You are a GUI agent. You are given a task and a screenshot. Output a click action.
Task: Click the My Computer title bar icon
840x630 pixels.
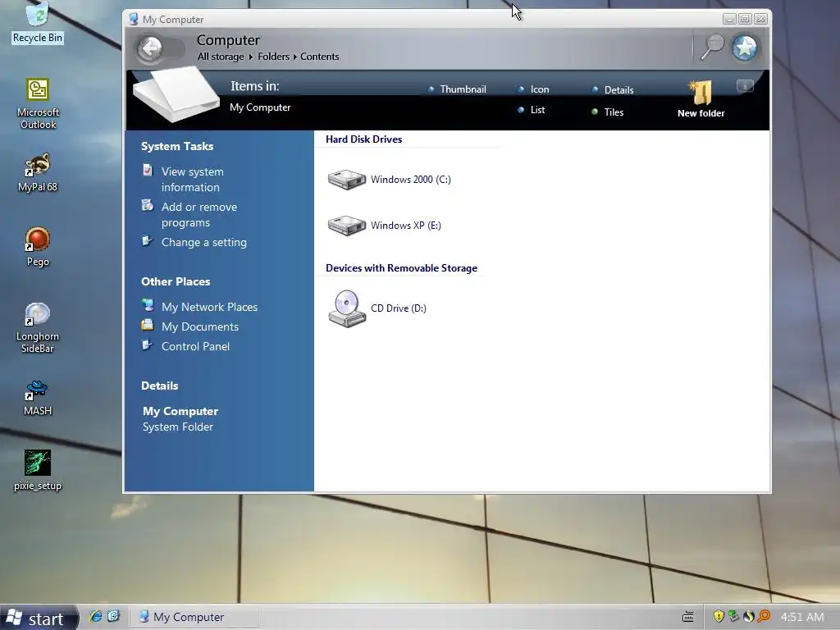(x=134, y=20)
